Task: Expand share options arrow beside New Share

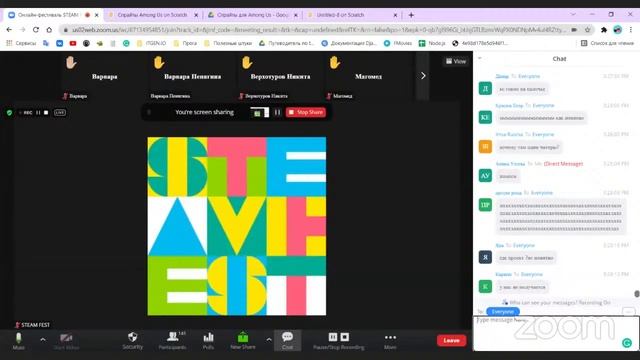Action: (x=269, y=339)
